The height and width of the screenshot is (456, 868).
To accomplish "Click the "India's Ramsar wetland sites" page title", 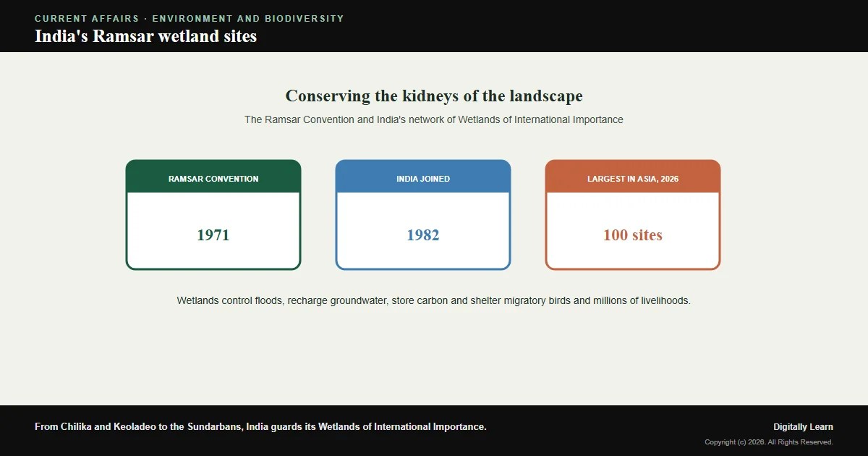I will [145, 36].
